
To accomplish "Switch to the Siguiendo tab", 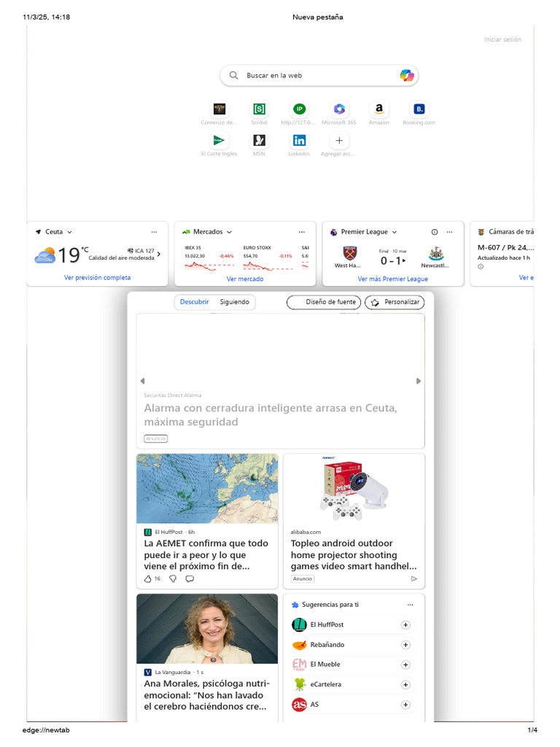I will (234, 302).
